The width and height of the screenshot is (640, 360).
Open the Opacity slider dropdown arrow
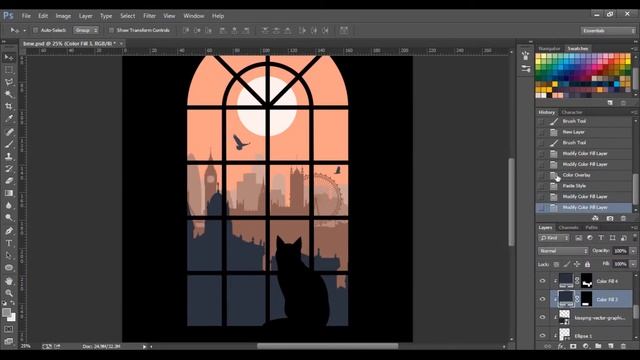click(x=633, y=251)
